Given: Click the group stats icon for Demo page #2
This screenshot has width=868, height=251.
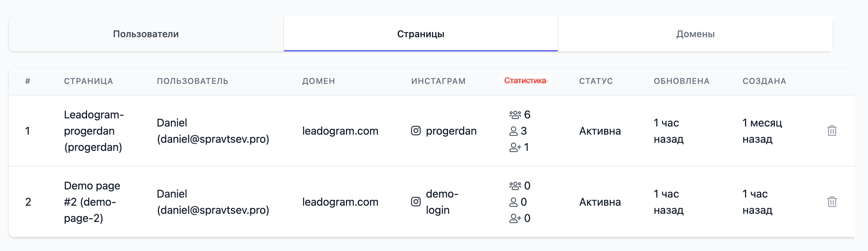Looking at the screenshot, I should 515,186.
